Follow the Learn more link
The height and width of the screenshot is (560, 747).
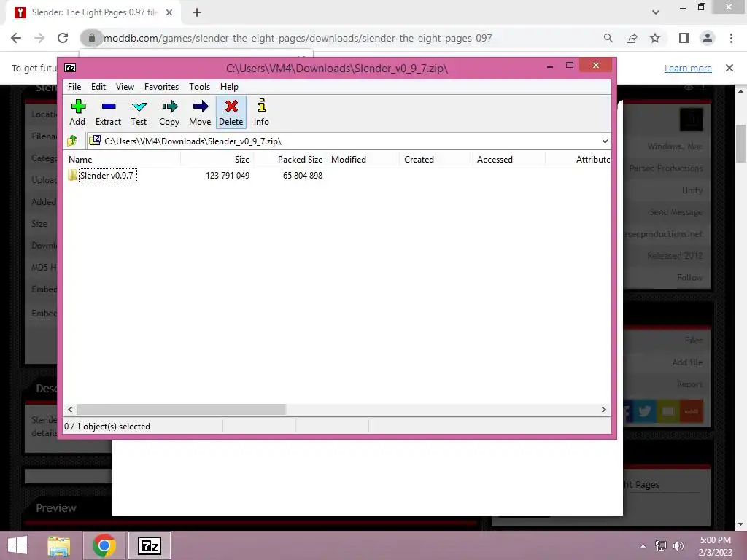tap(688, 68)
